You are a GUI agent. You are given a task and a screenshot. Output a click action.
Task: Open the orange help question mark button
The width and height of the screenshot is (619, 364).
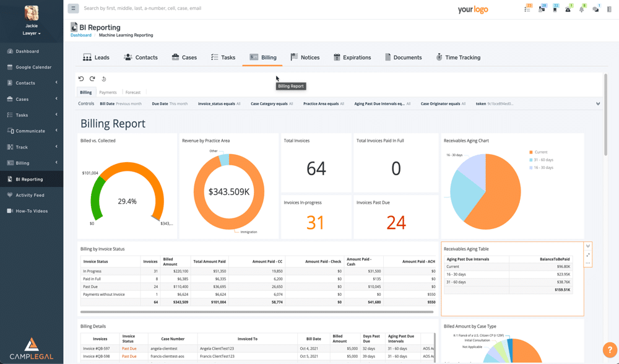(609, 350)
